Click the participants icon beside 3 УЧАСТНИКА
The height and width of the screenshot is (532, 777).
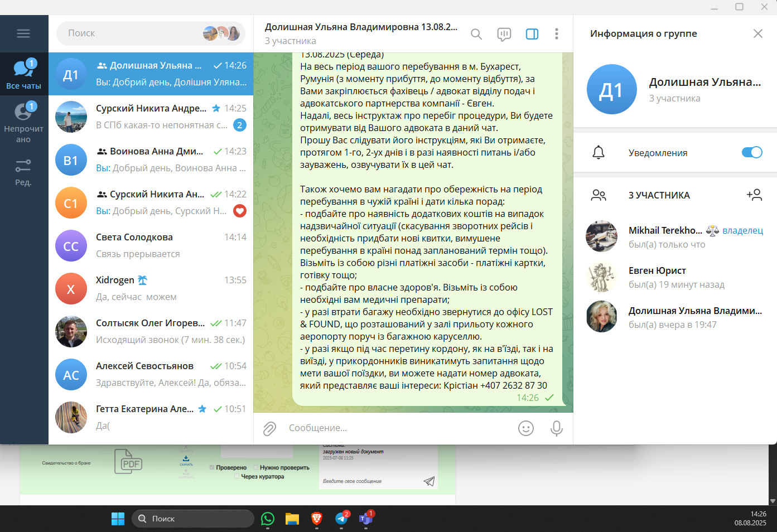599,195
